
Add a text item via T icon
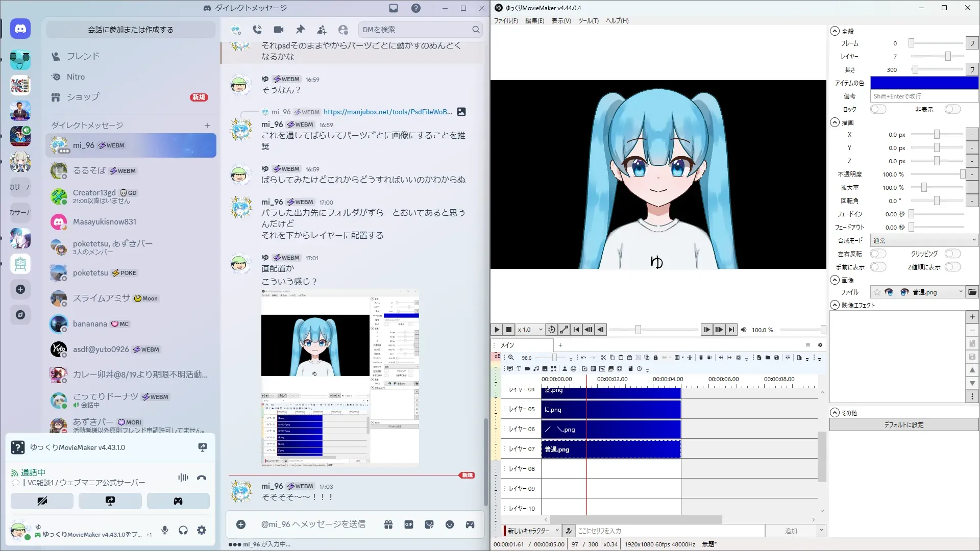tap(519, 368)
